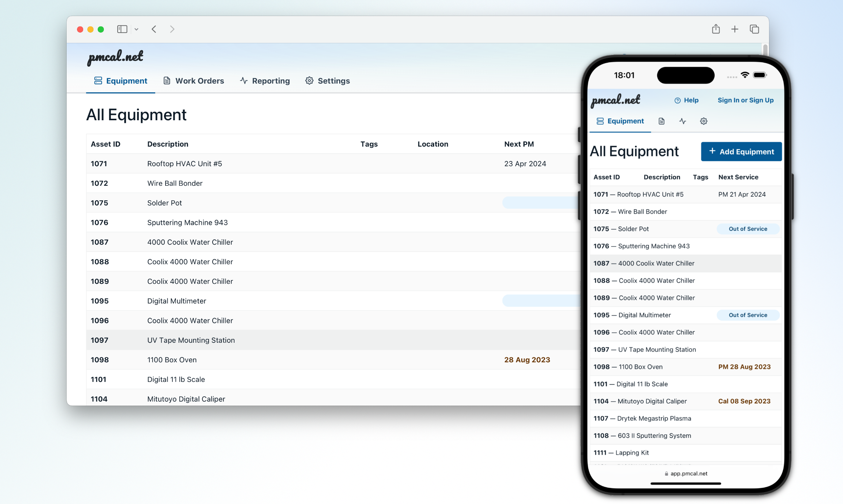Click the browser forward arrow
The height and width of the screenshot is (504, 843).
point(172,29)
